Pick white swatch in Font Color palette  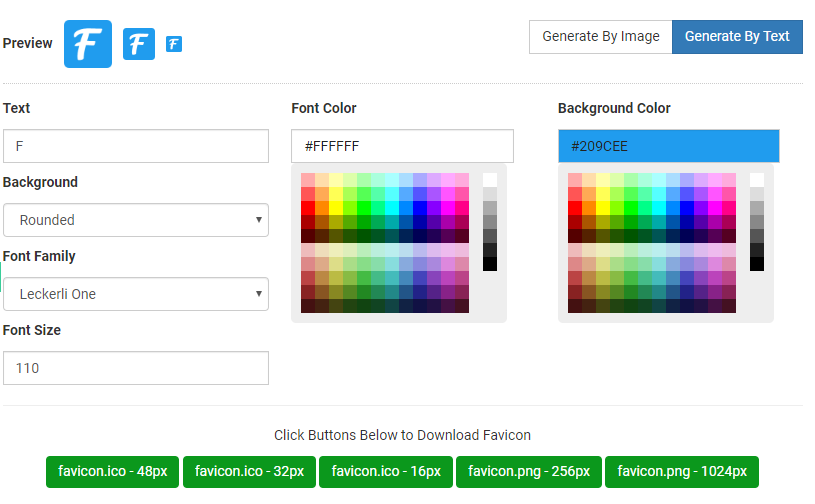490,180
